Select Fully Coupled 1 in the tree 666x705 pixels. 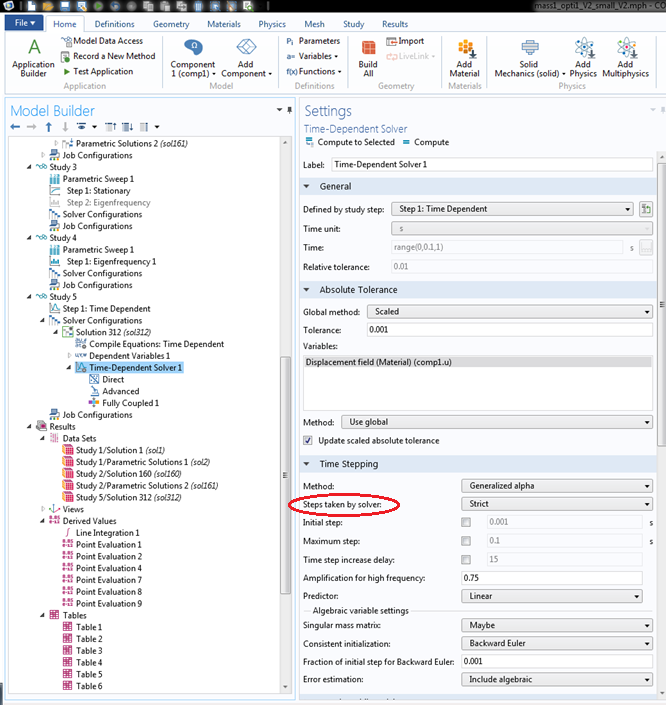(x=130, y=403)
